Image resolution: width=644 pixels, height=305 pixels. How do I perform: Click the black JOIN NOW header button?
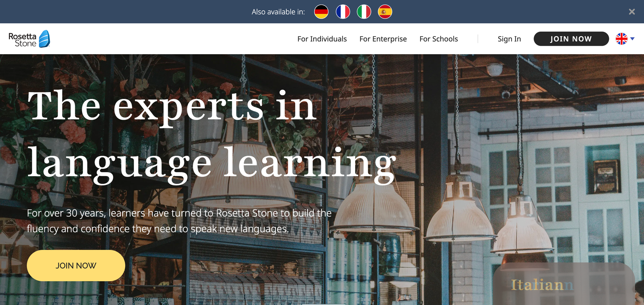[571, 39]
